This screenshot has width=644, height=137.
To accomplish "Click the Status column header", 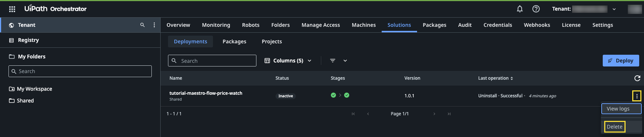I will point(282,78).
